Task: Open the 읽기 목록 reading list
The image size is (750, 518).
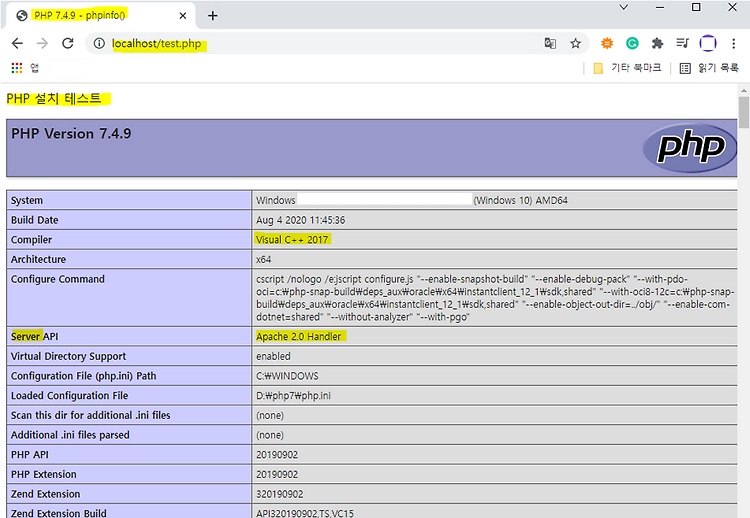Action: (x=709, y=68)
